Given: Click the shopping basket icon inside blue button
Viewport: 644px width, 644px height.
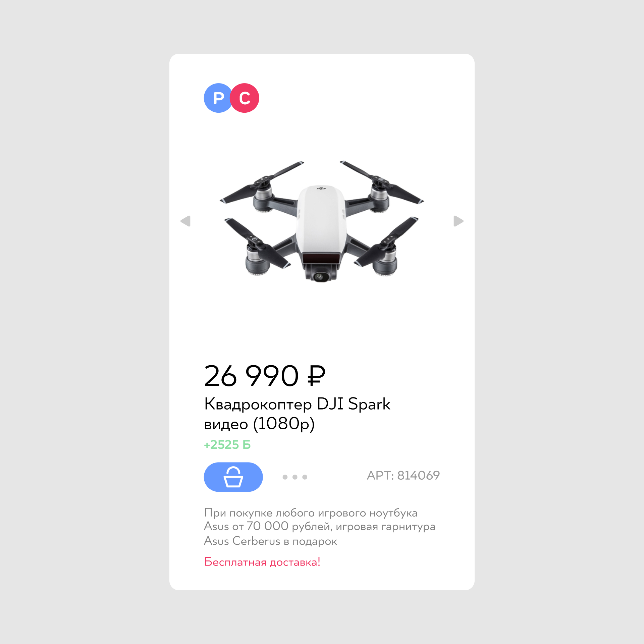Looking at the screenshot, I should click(x=233, y=477).
